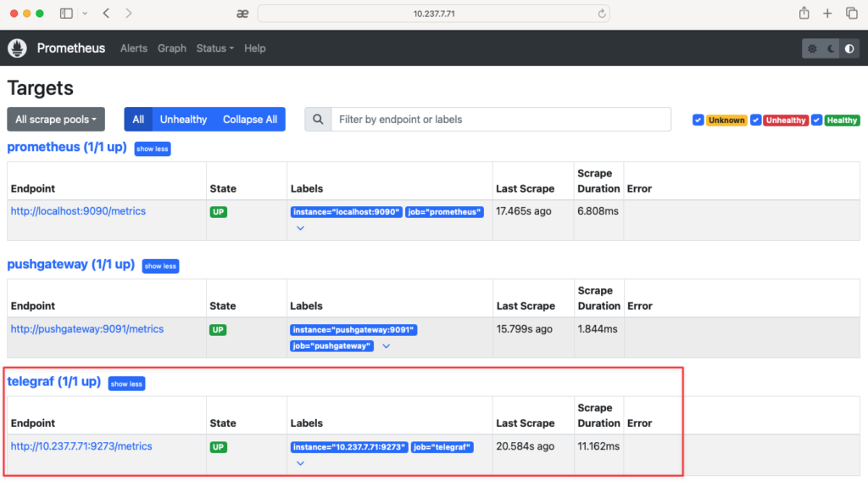Click the translate icon beside the address bar

(242, 14)
